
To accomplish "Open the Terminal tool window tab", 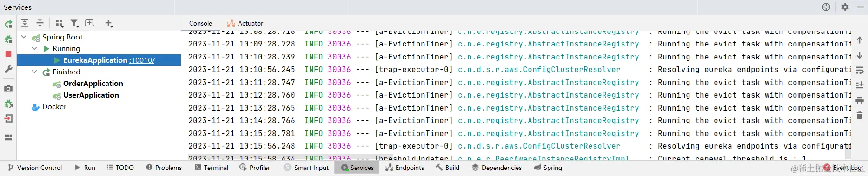I will pyautogui.click(x=212, y=168).
